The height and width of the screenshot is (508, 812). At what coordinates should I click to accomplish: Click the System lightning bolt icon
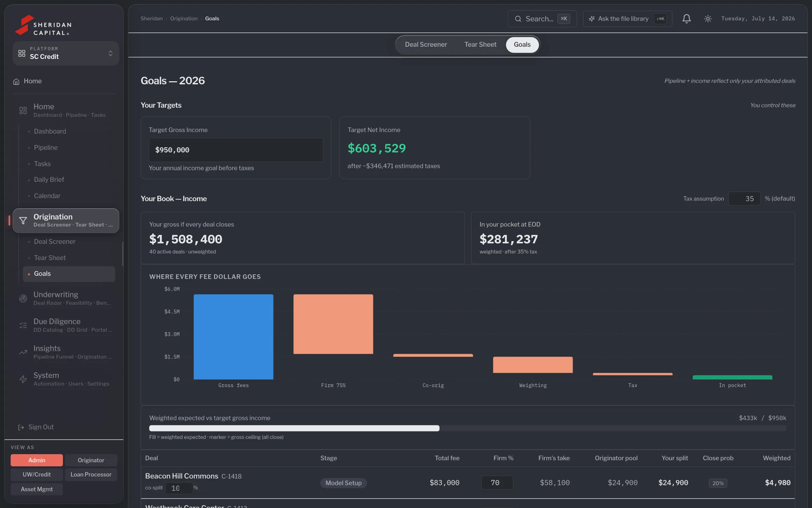23,379
